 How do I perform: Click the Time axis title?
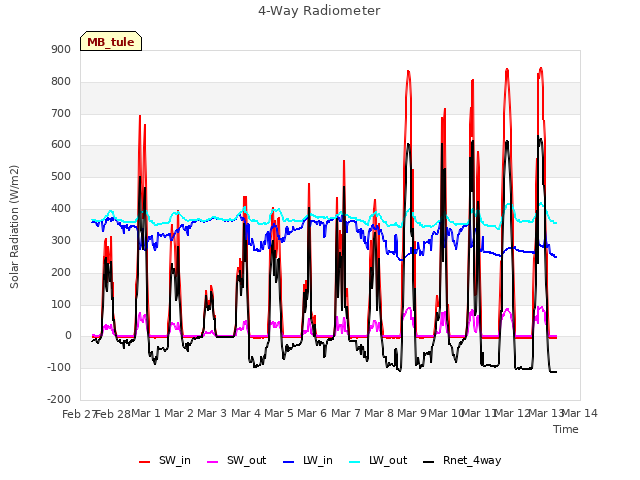(566, 429)
